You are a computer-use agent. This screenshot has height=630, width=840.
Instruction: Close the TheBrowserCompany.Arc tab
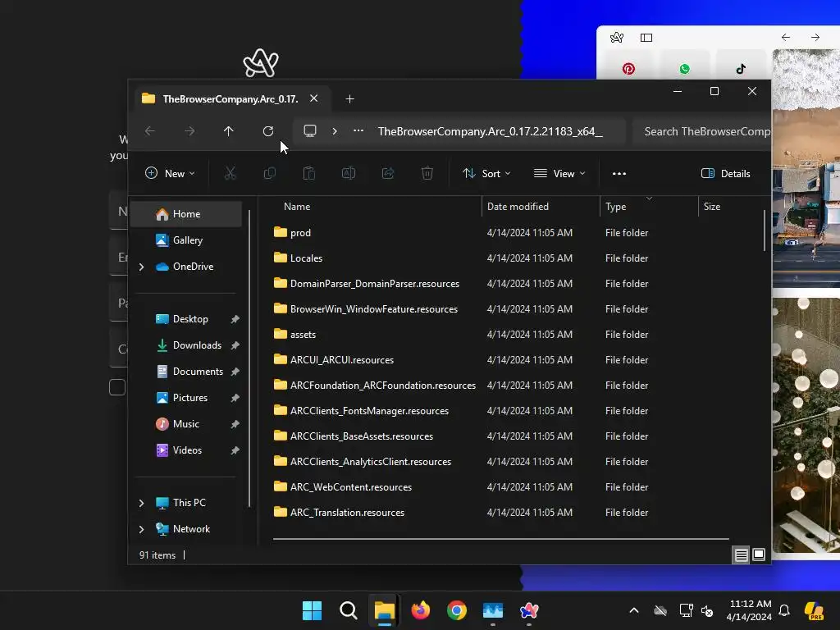coord(314,98)
